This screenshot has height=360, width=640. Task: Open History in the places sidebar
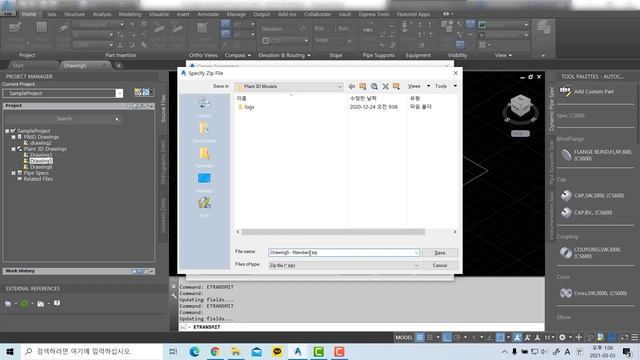pyautogui.click(x=204, y=107)
